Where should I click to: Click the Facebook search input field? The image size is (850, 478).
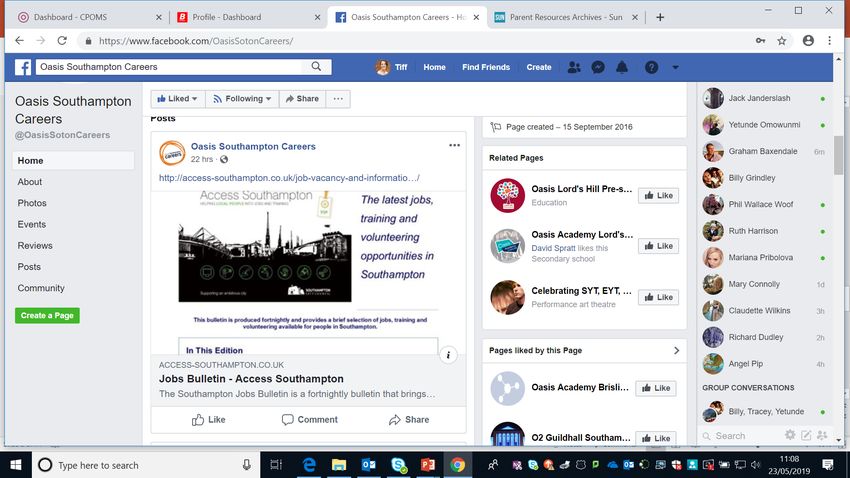(x=169, y=67)
